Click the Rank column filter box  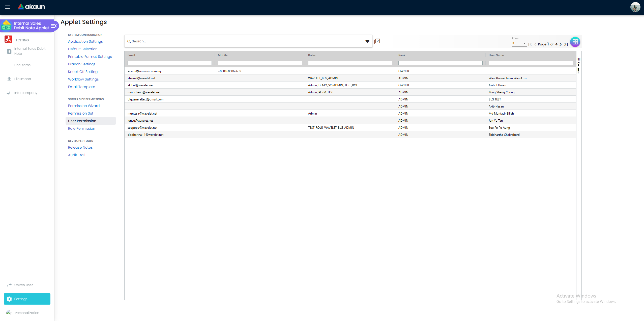click(441, 63)
